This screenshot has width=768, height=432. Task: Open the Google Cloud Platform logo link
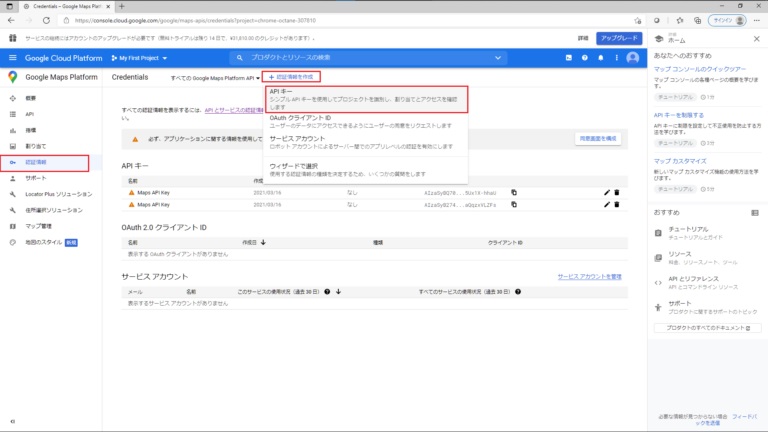[x=64, y=58]
